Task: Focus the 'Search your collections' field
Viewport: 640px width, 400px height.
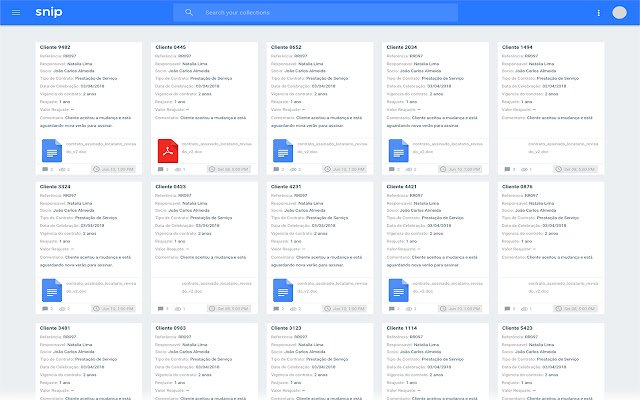Action: pyautogui.click(x=316, y=13)
